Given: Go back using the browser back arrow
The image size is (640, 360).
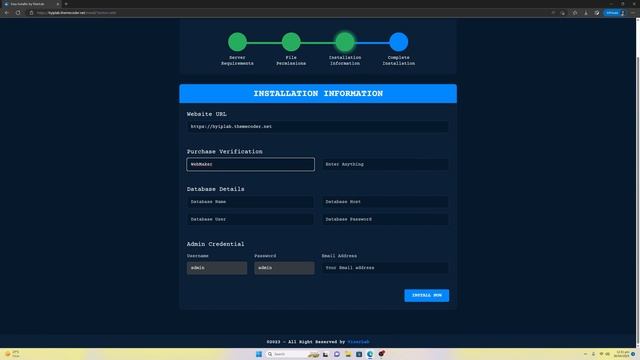Looking at the screenshot, I should (x=7, y=13).
